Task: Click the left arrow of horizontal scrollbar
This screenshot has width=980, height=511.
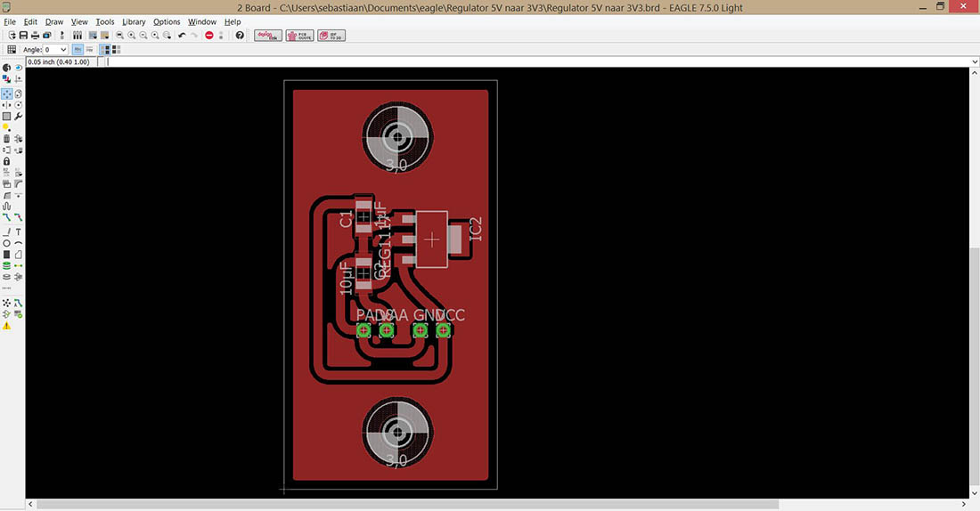Action: coord(30,504)
